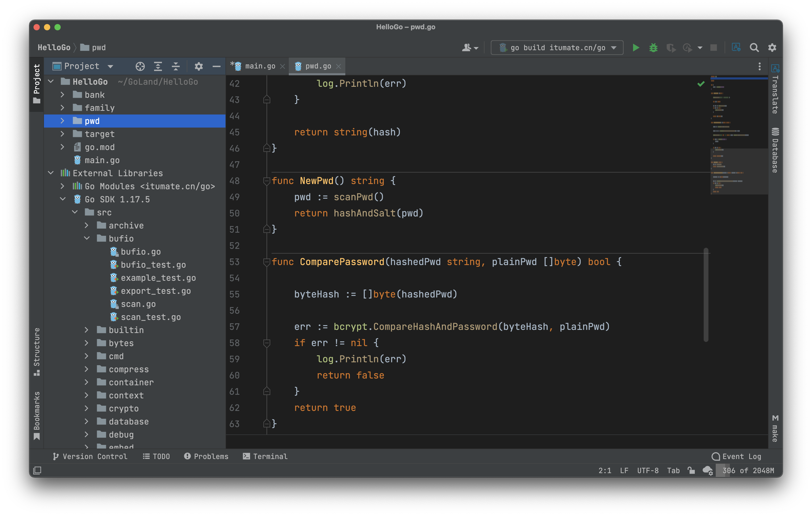Expand the crypto folder
Image resolution: width=812 pixels, height=516 pixels.
point(87,408)
